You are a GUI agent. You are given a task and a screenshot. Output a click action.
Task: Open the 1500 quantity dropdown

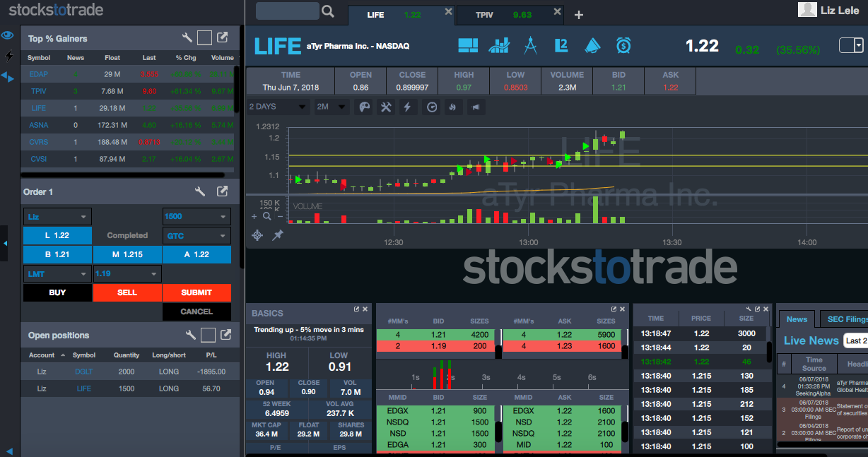click(197, 216)
